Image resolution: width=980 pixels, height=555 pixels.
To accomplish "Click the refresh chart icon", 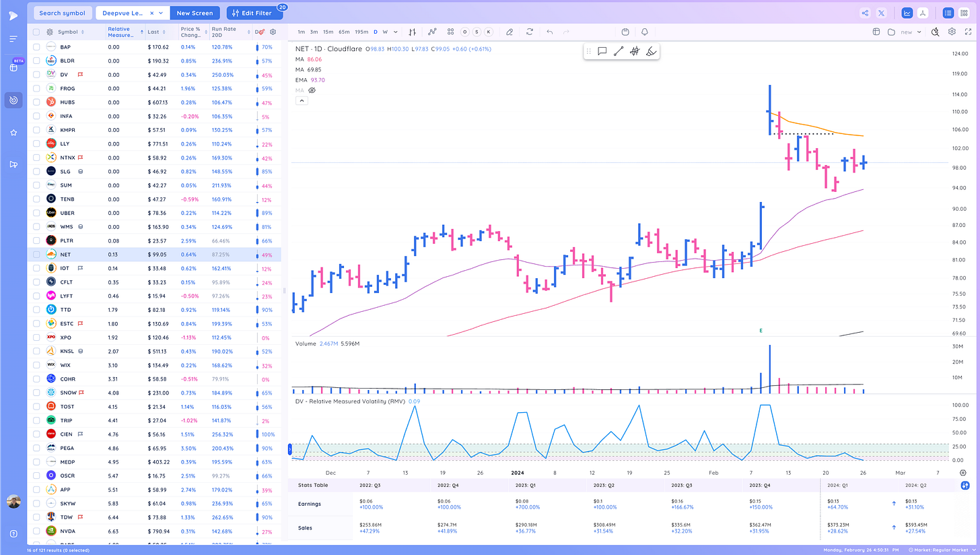I will click(530, 32).
